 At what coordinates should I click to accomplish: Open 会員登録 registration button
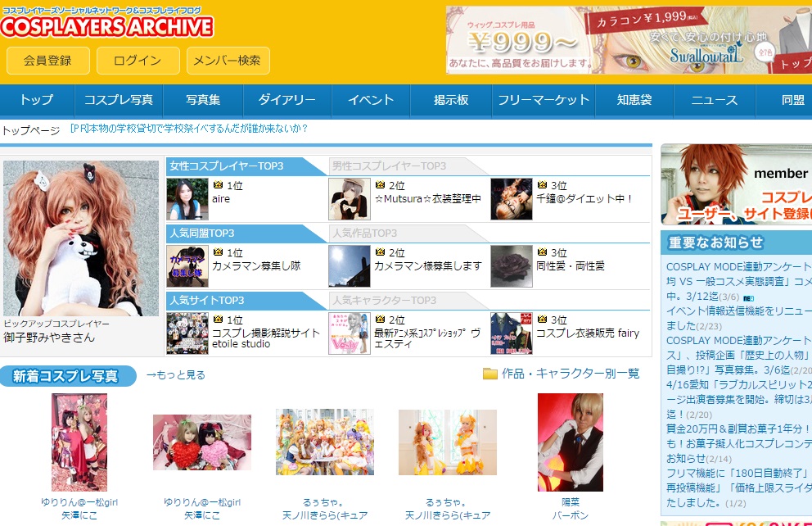(x=47, y=61)
